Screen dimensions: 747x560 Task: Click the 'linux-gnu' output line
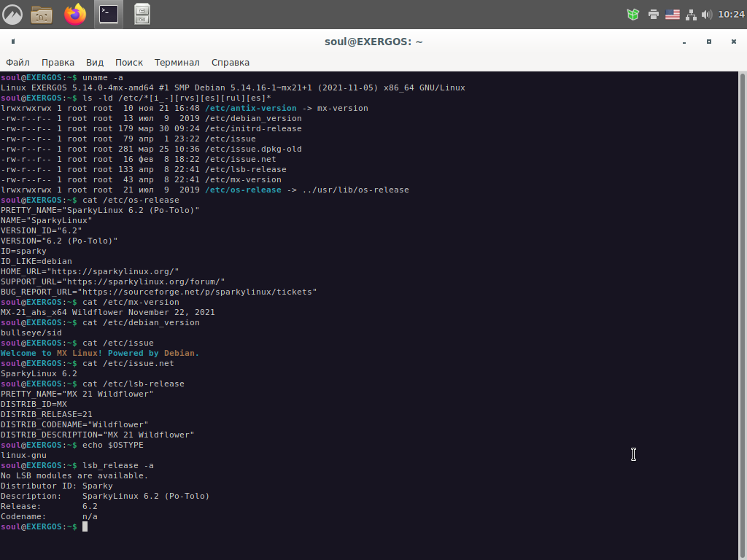pos(23,455)
